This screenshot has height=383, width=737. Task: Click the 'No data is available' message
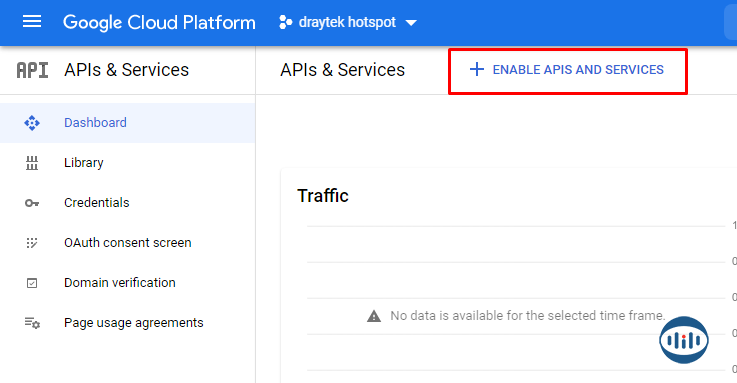pos(528,315)
